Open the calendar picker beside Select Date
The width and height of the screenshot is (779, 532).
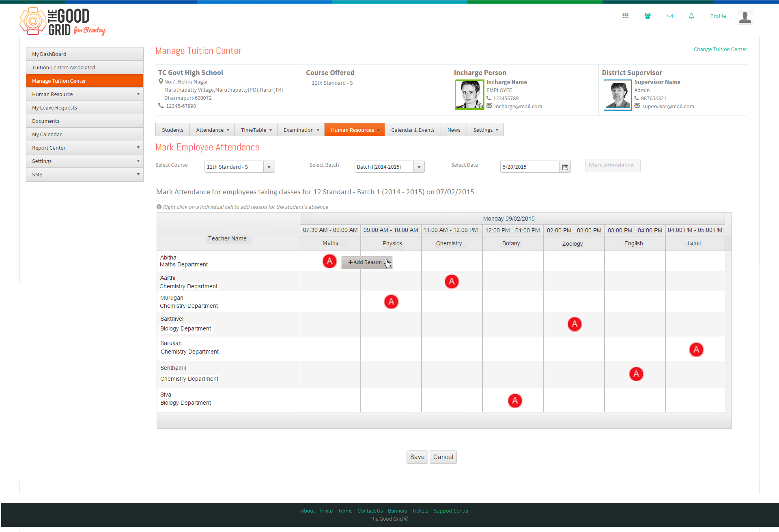[565, 167]
